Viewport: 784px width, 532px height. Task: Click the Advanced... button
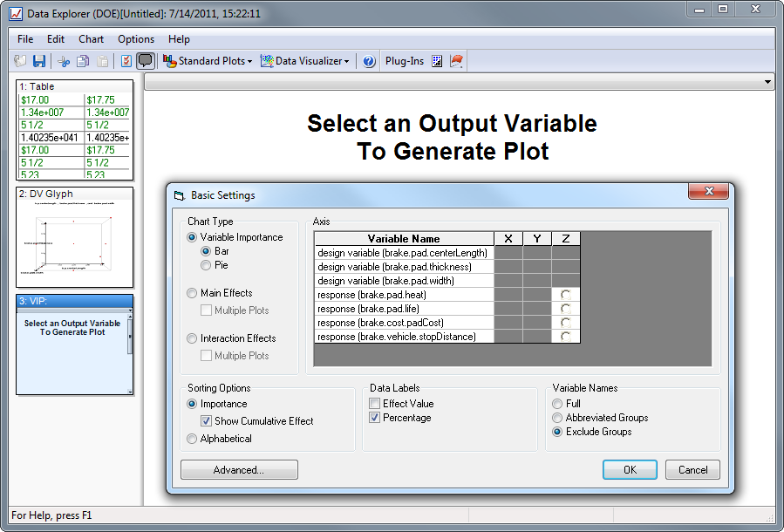tap(239, 470)
